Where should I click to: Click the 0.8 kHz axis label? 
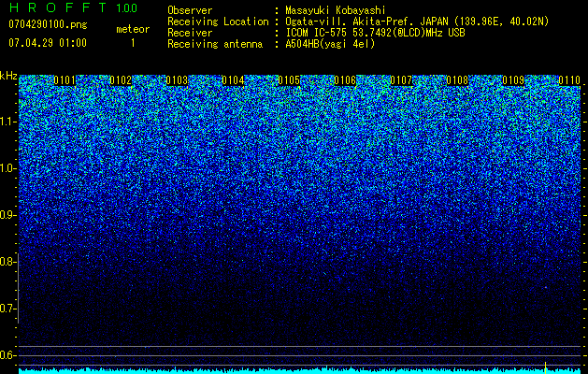click(7, 262)
